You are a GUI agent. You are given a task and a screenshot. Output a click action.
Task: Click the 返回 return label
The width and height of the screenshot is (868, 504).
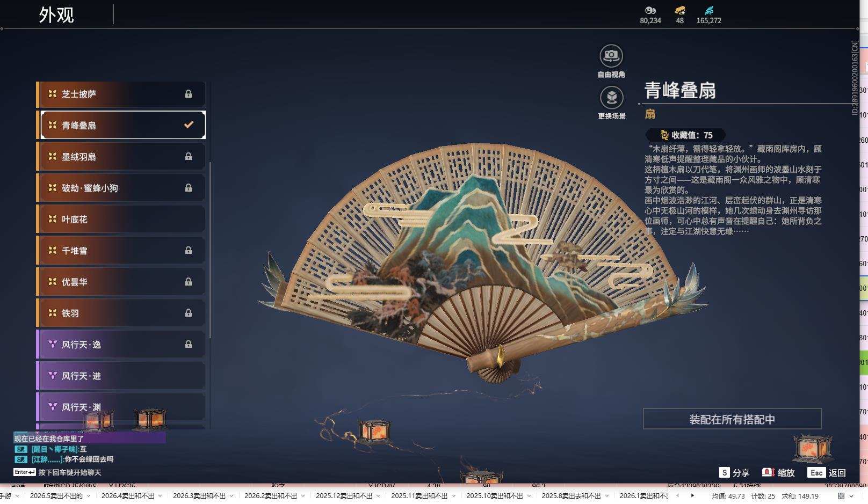click(x=837, y=473)
